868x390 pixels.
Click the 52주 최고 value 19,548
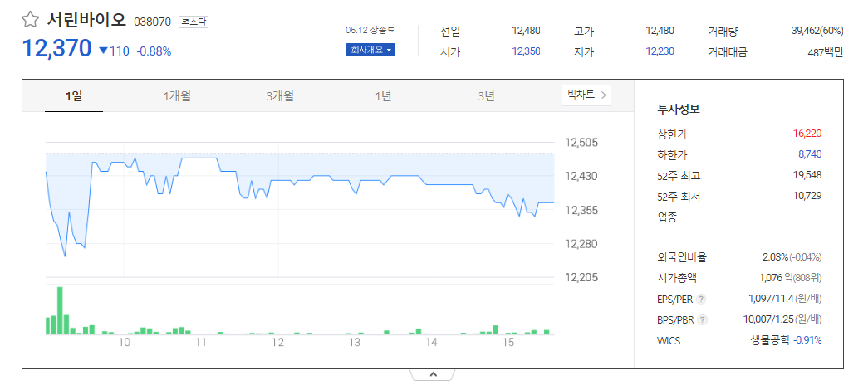coord(807,175)
